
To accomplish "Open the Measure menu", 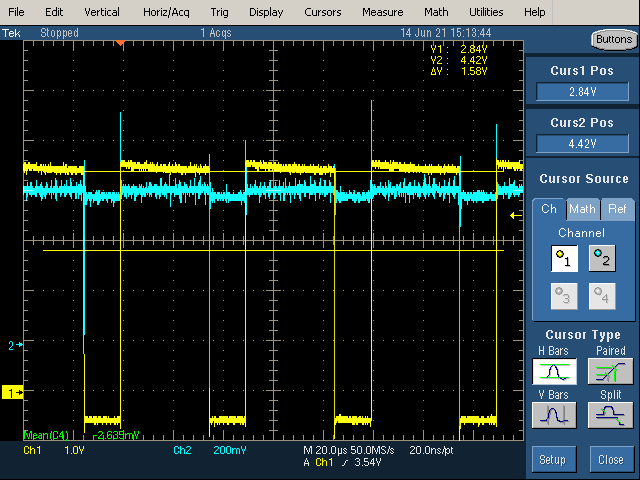I will [382, 12].
